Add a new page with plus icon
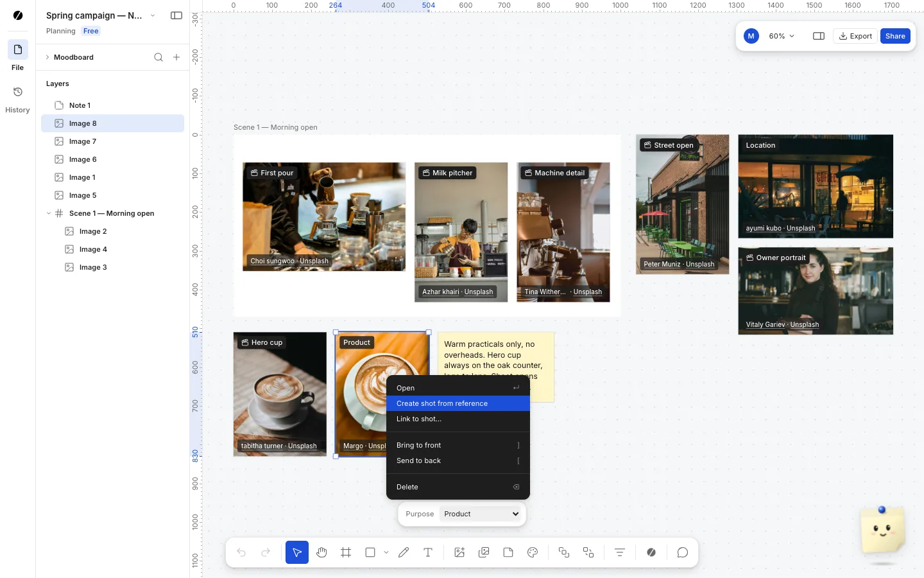 click(x=176, y=57)
